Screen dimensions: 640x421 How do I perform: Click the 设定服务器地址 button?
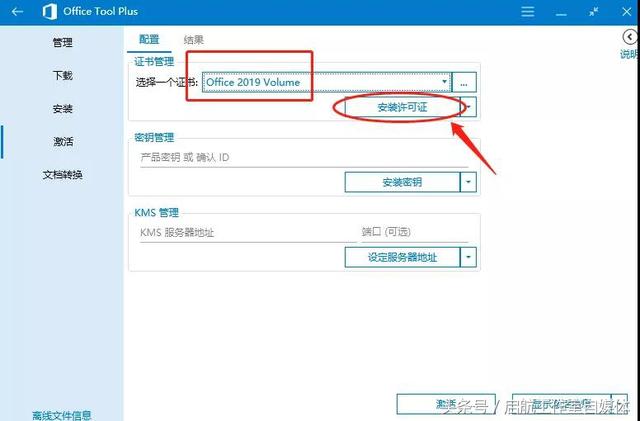tap(402, 257)
